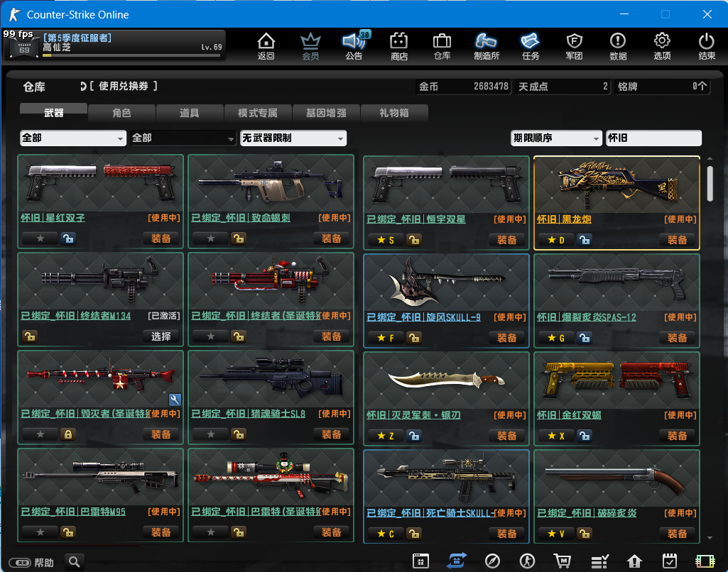
Task: Click the shopping cart icon at bottom
Action: (563, 561)
